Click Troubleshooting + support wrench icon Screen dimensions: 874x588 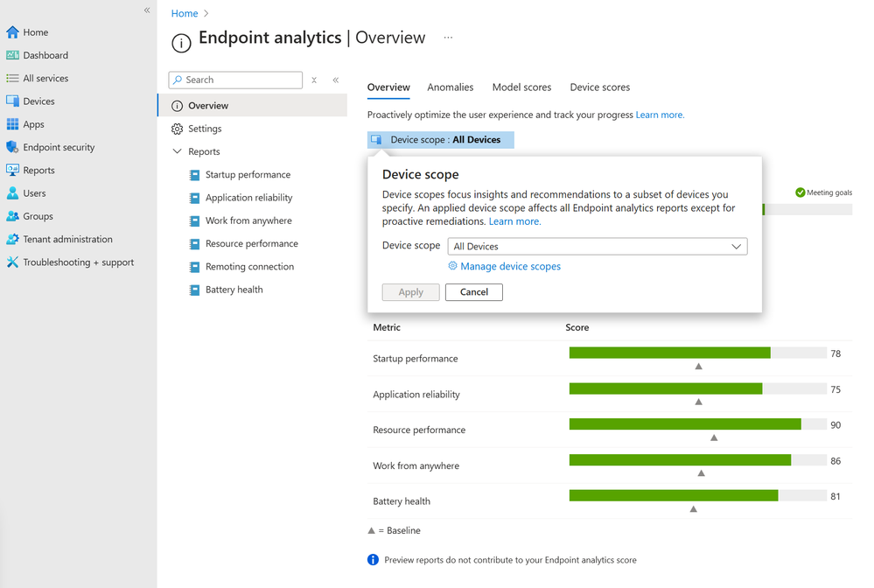pos(12,262)
